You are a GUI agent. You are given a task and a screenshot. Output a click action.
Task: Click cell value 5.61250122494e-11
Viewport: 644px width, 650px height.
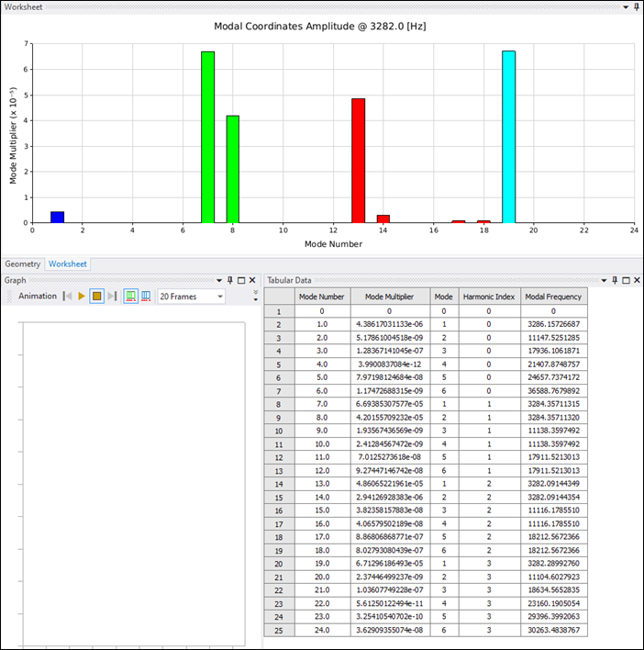390,603
